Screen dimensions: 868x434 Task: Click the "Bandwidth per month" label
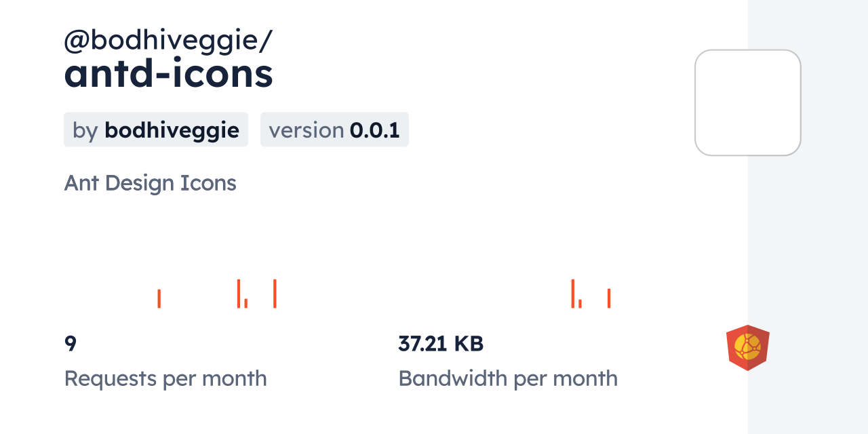tap(508, 378)
